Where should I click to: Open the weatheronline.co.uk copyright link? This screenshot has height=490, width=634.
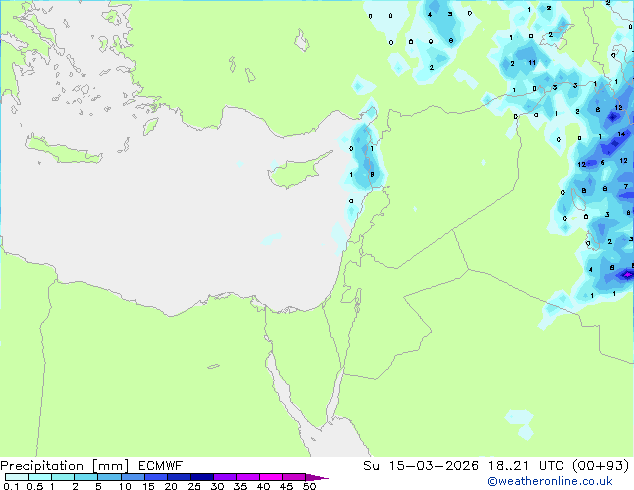tap(550, 482)
